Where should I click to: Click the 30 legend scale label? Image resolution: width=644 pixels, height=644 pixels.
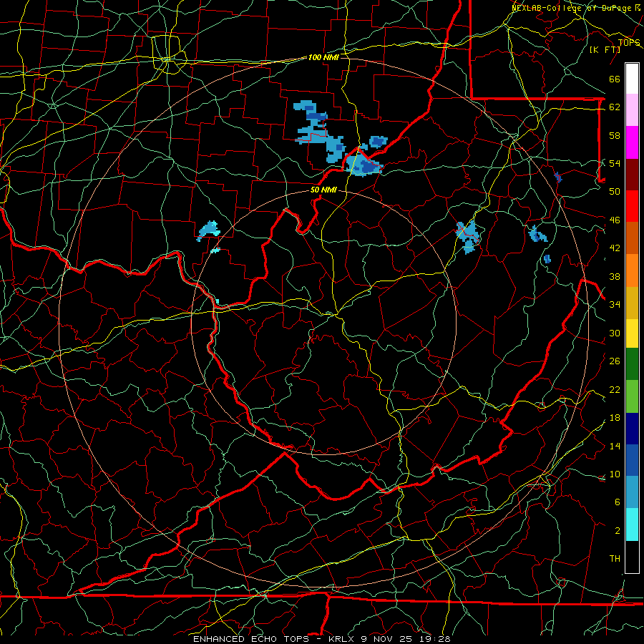click(x=615, y=333)
